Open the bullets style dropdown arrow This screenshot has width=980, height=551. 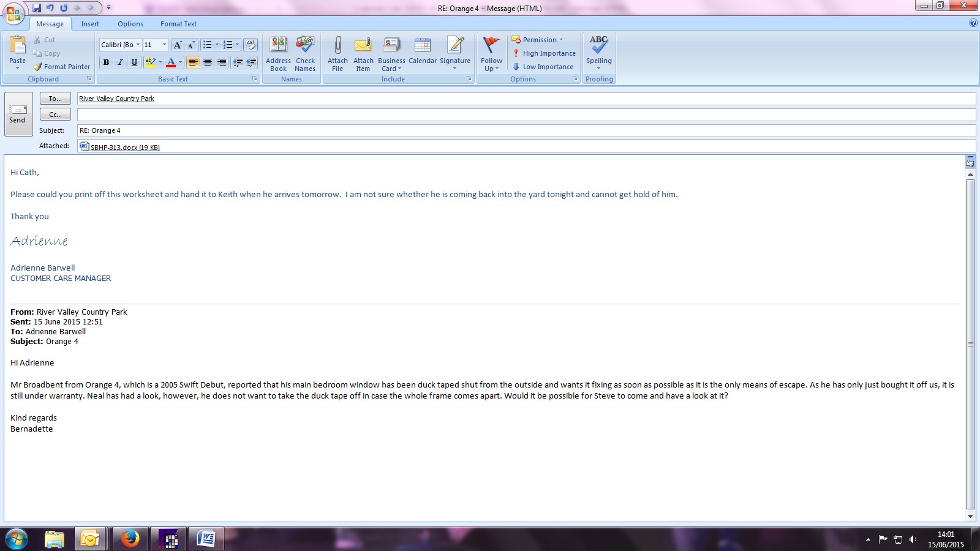(x=217, y=45)
